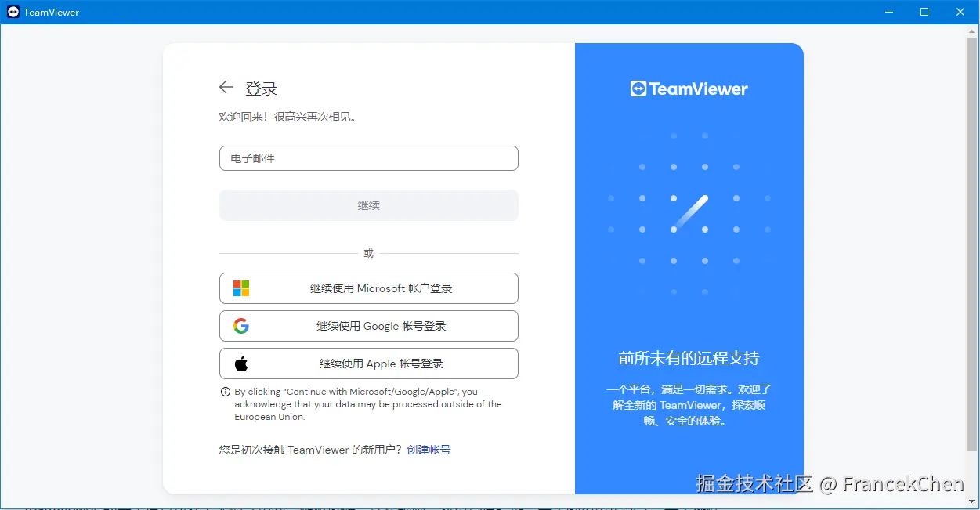This screenshot has width=980, height=510.
Task: Close the TeamViewer window
Action: tap(960, 13)
